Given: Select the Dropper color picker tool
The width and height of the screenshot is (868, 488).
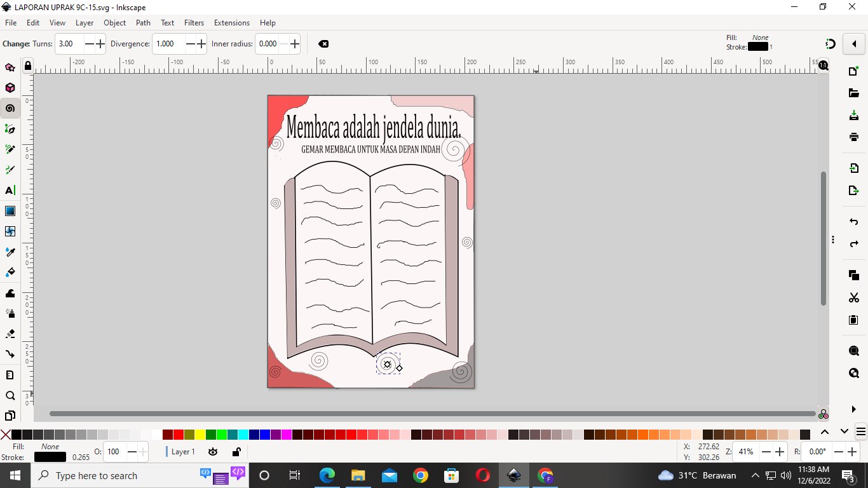Looking at the screenshot, I should (10, 252).
